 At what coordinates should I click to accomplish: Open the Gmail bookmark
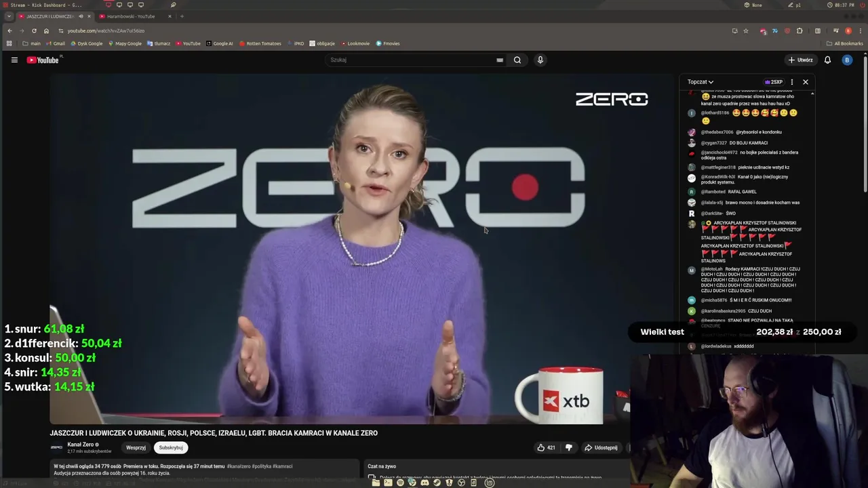click(55, 43)
